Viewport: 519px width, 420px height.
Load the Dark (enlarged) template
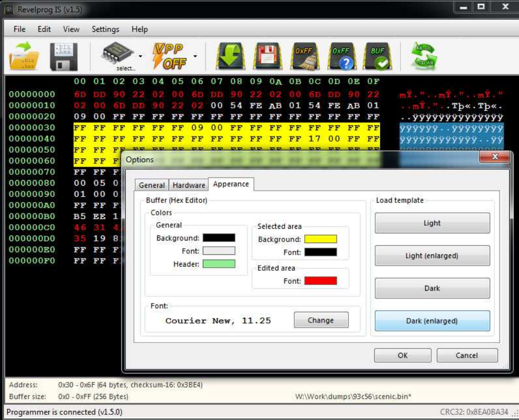pyautogui.click(x=432, y=321)
